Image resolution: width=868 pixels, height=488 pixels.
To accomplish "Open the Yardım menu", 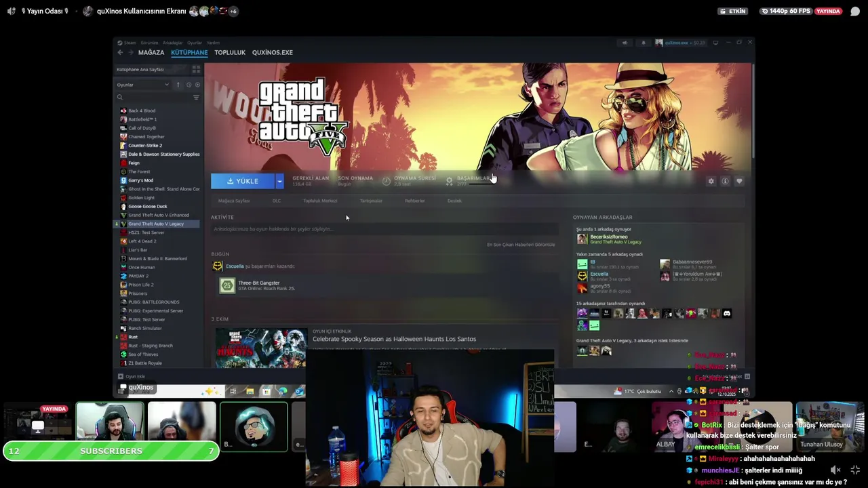I will pyautogui.click(x=213, y=43).
